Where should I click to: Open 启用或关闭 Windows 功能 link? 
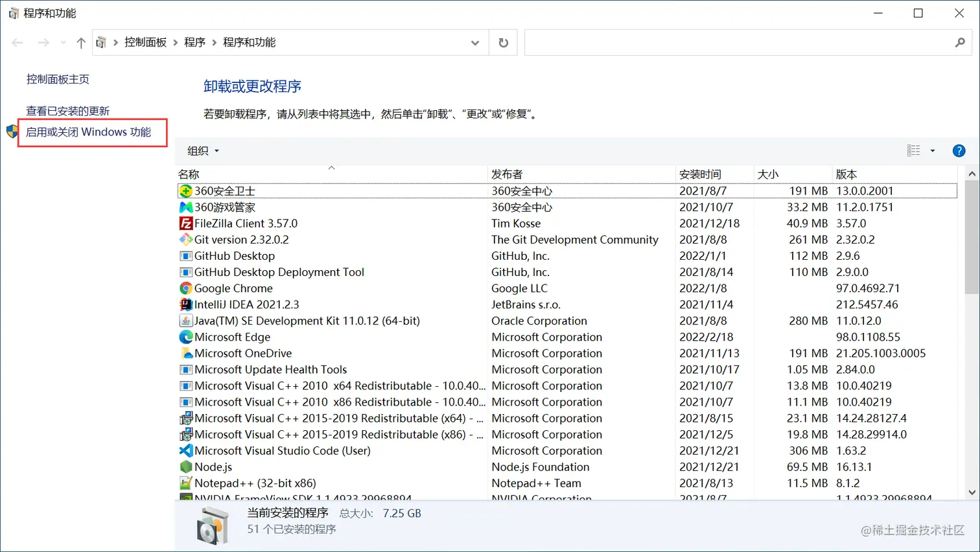point(88,132)
